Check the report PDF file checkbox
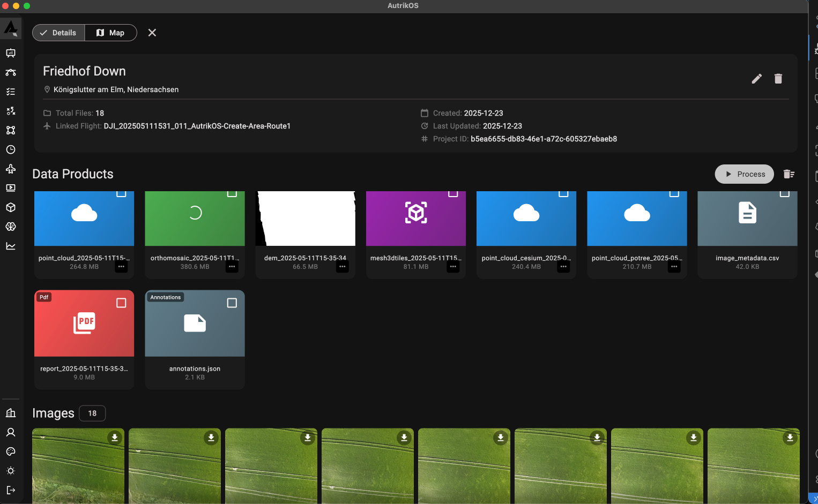Image resolution: width=818 pixels, height=504 pixels. tap(122, 303)
